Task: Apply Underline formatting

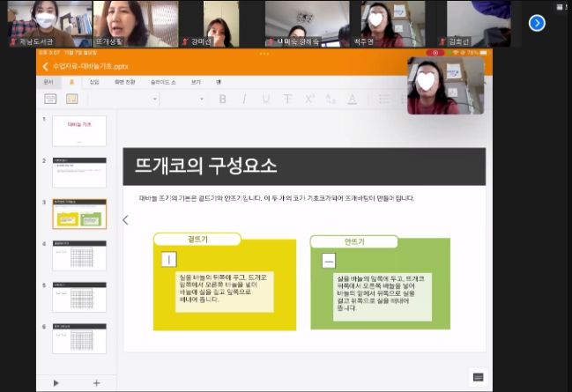Action: 265,99
